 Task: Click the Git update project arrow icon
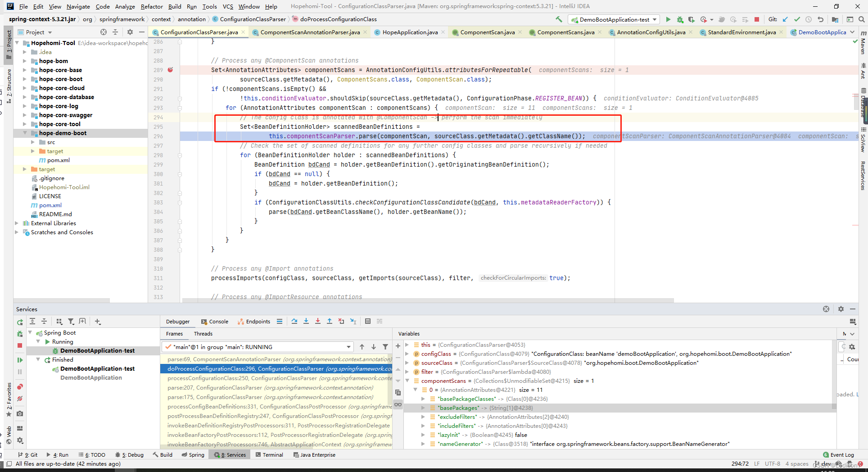click(x=785, y=19)
